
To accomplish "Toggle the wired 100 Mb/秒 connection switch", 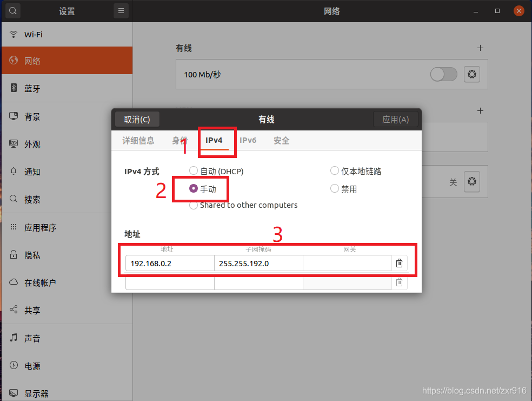I will [x=443, y=74].
